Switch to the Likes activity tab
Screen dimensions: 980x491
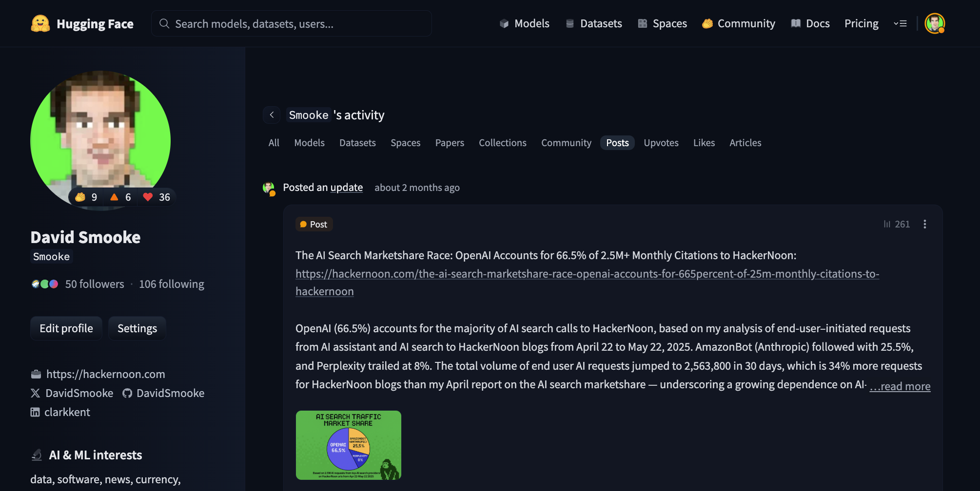pos(704,143)
